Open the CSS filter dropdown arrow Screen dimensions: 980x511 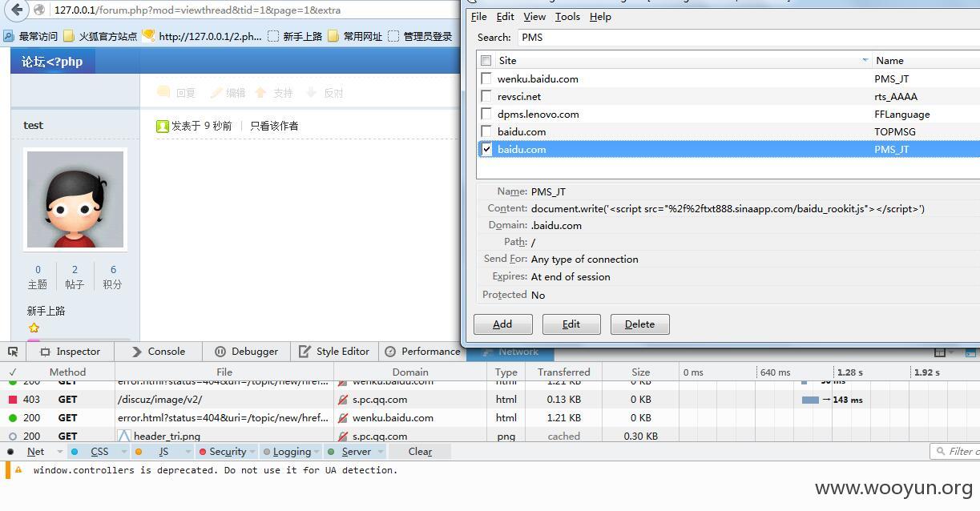point(124,452)
